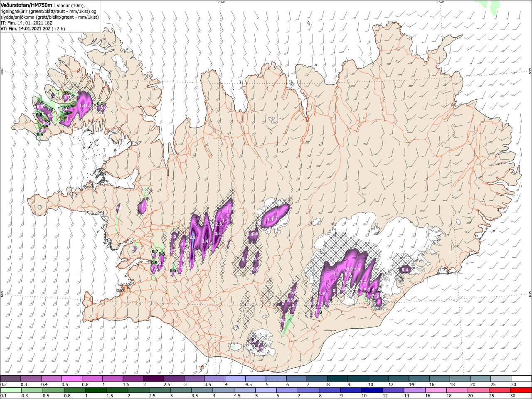Viewport: 532px width, 399px height.
Task: Click the '2.4' precipitation value on the map
Action: coord(372,290)
